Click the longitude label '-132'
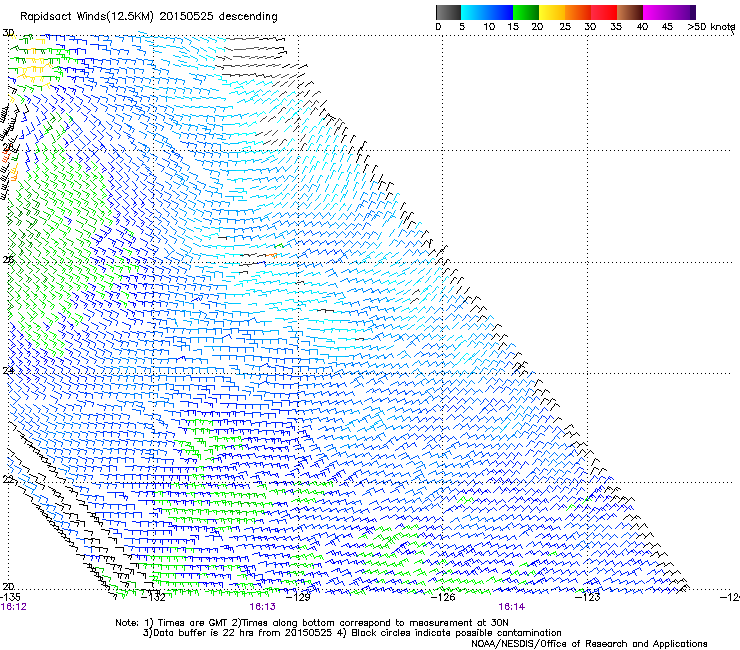Viewport: 740px width, 650px height. point(155,598)
